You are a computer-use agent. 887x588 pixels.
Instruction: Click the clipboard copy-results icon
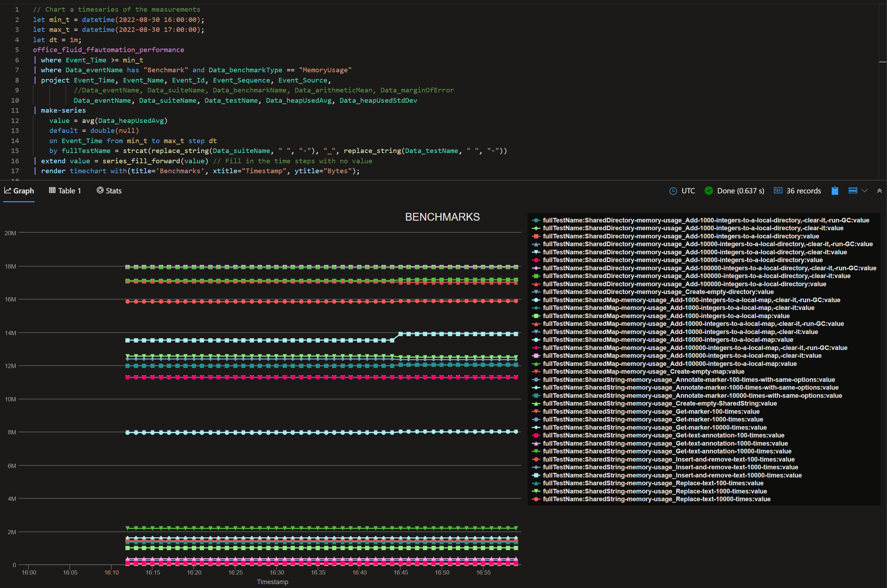tap(835, 191)
